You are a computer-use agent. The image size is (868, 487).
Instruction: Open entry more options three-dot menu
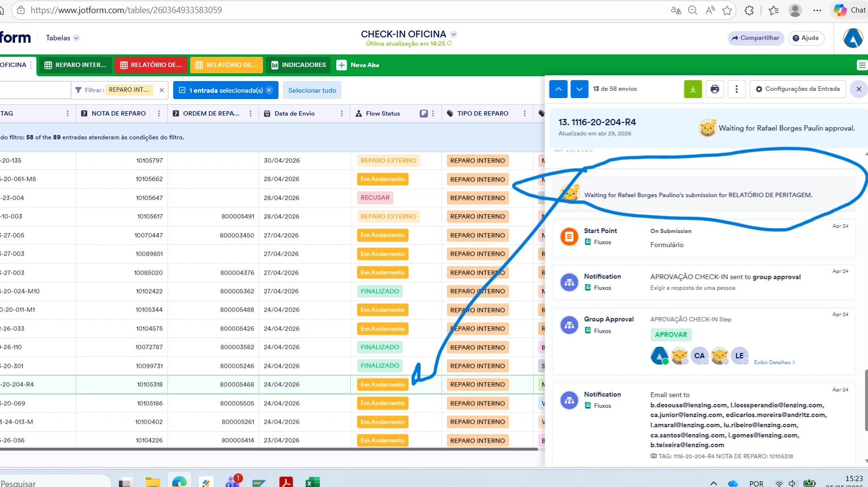tap(737, 89)
